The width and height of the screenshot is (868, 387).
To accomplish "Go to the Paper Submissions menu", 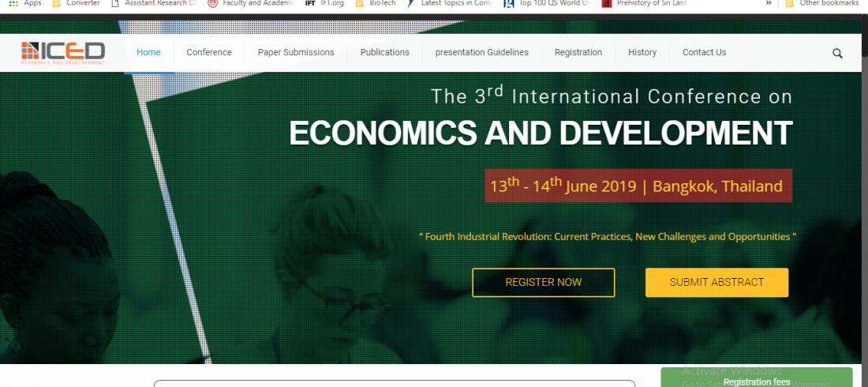I will click(x=296, y=52).
